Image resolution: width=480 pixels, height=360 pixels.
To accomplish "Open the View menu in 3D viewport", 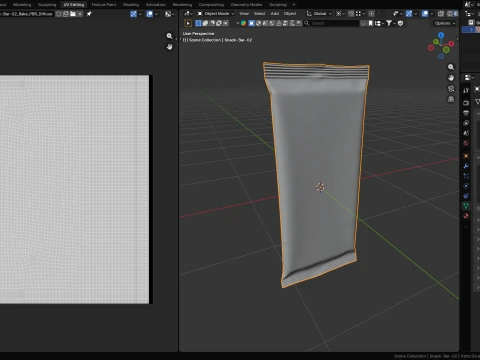I will pyautogui.click(x=244, y=14).
